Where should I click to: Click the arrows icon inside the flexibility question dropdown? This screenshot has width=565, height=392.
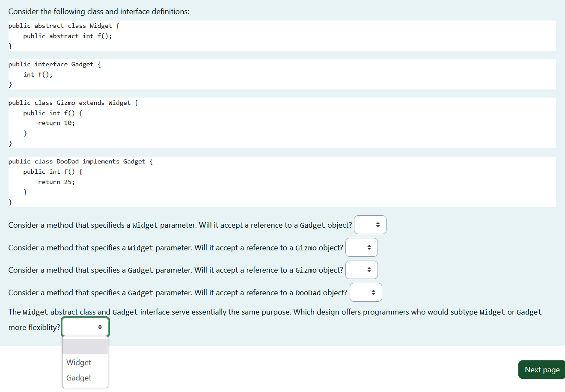click(x=100, y=327)
